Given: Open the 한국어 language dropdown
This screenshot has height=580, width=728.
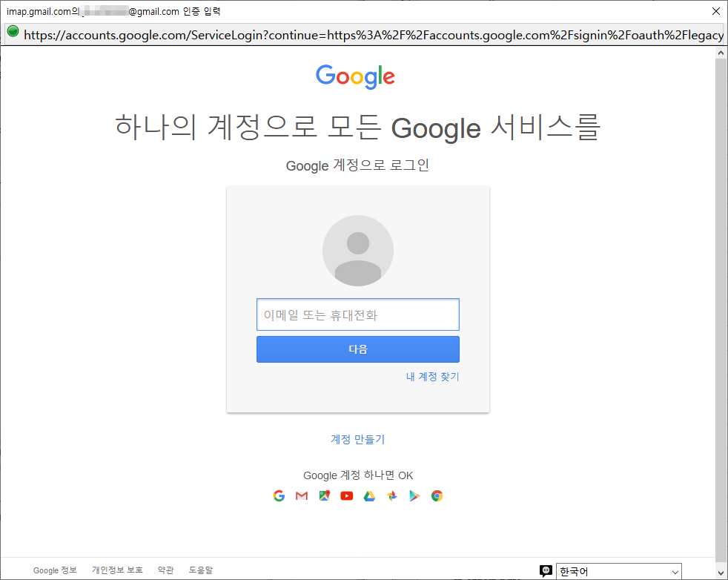Looking at the screenshot, I should coord(619,571).
